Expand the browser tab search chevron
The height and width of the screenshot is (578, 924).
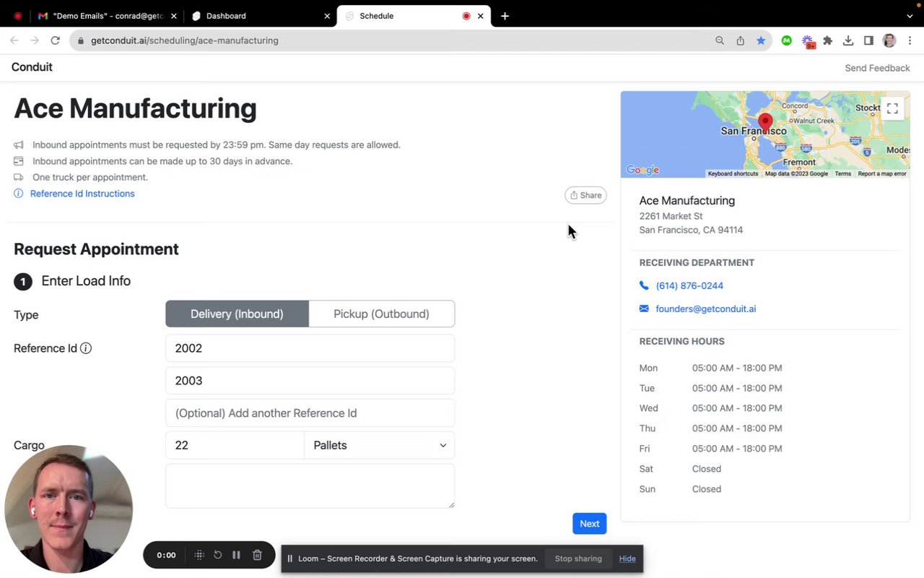(x=910, y=16)
